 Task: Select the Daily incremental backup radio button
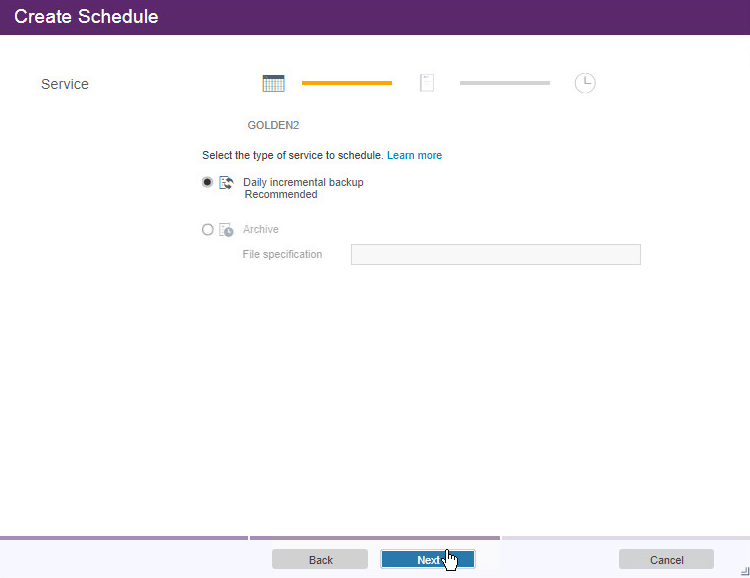coord(207,182)
